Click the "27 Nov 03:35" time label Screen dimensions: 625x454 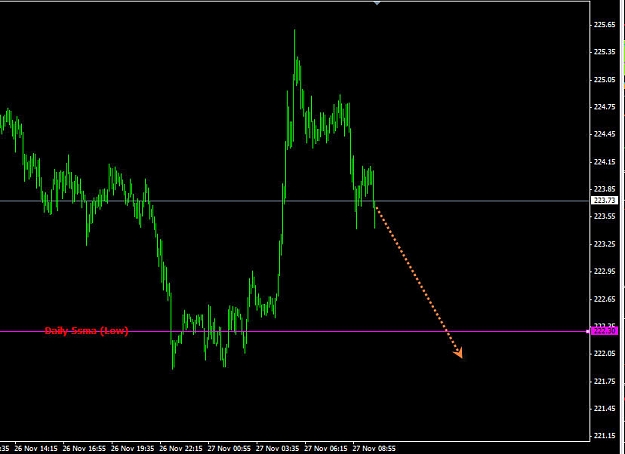click(x=277, y=448)
